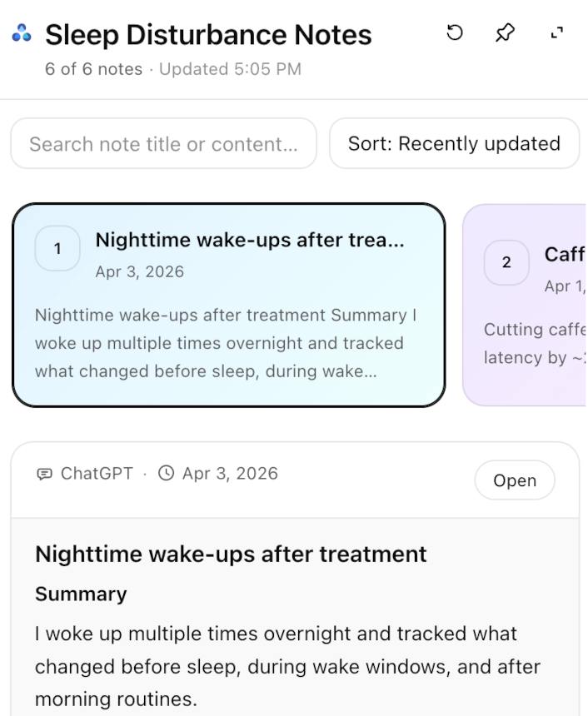Click the chat bubble icon beside ChatGPT
The height and width of the screenshot is (716, 588).
(x=44, y=475)
